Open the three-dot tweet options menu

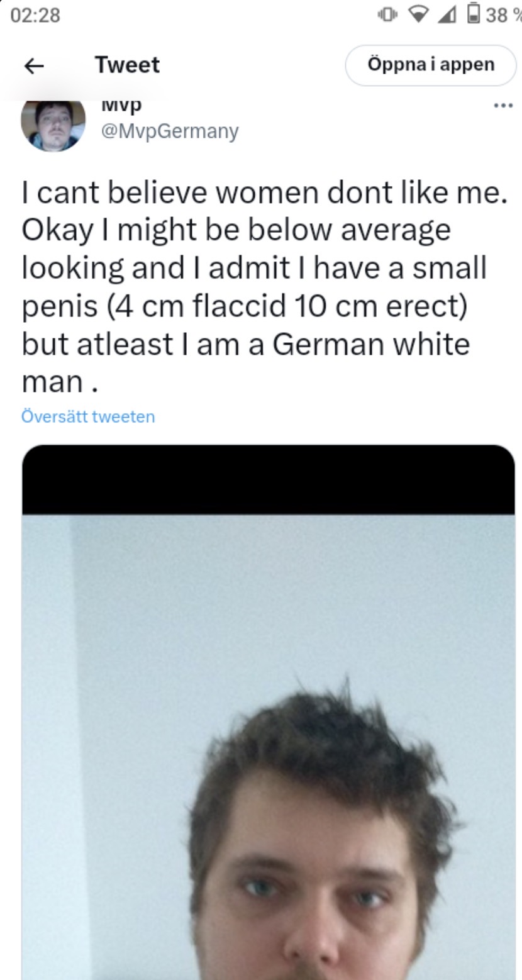503,106
